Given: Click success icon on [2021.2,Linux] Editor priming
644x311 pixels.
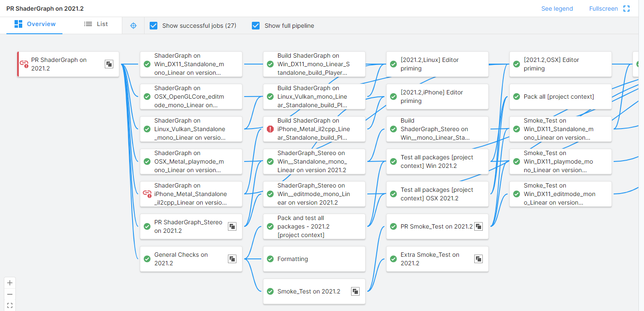Looking at the screenshot, I should coord(393,64).
